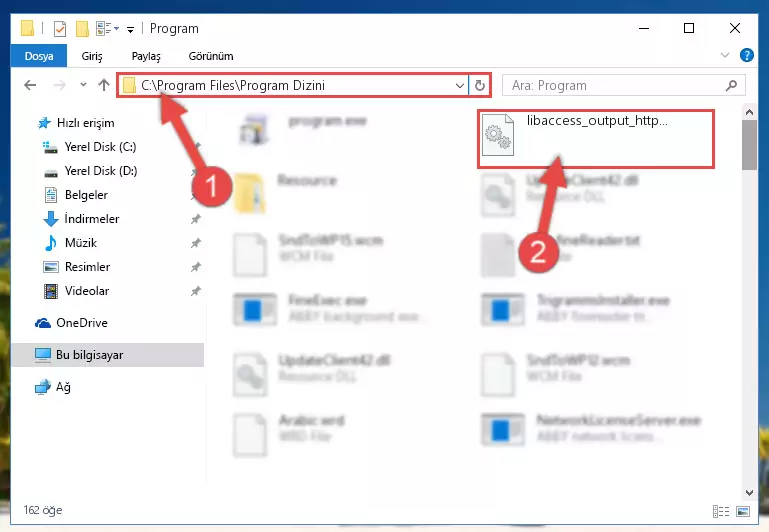Select Bu bilgisayar in the sidebar
This screenshot has height=532, width=769.
pyautogui.click(x=108, y=355)
